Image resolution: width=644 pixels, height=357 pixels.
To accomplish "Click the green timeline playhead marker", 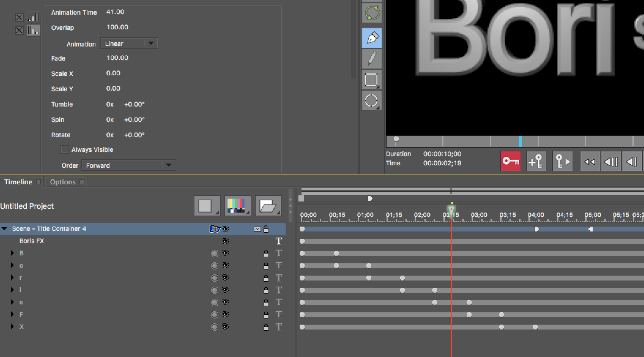I will click(x=451, y=211).
